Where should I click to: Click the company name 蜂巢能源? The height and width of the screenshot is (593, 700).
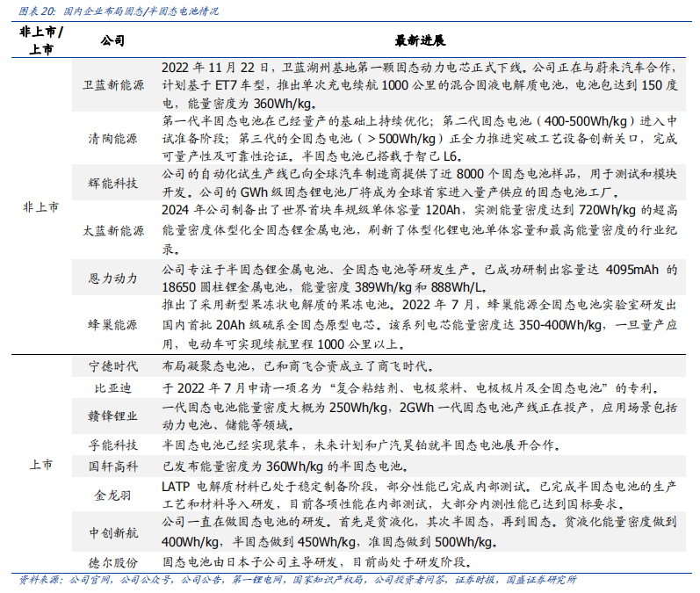[113, 325]
